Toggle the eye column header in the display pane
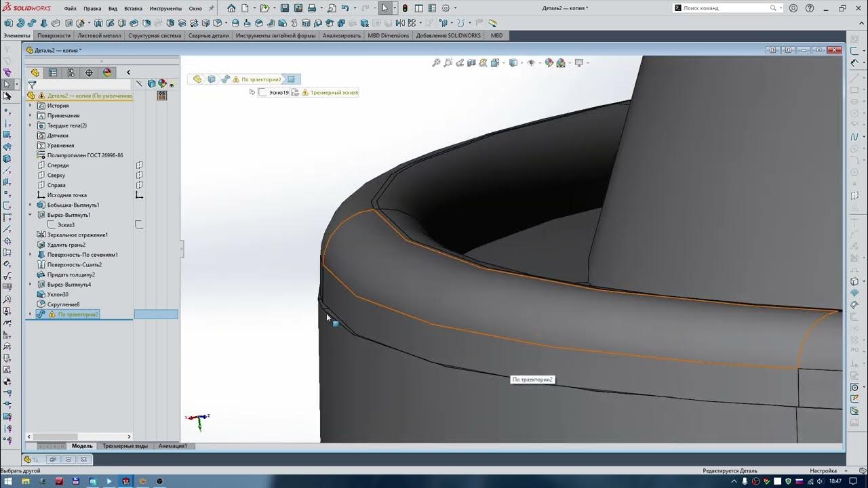Viewport: 868px width, 488px height. point(172,84)
